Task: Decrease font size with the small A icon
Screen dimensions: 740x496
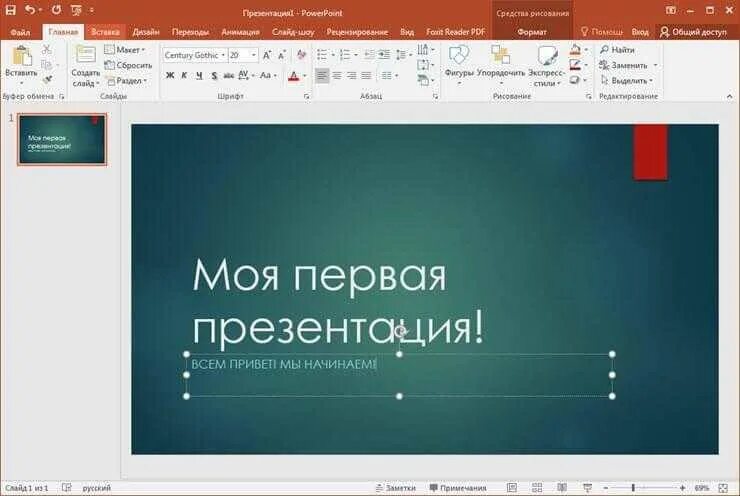Action: pyautogui.click(x=282, y=55)
